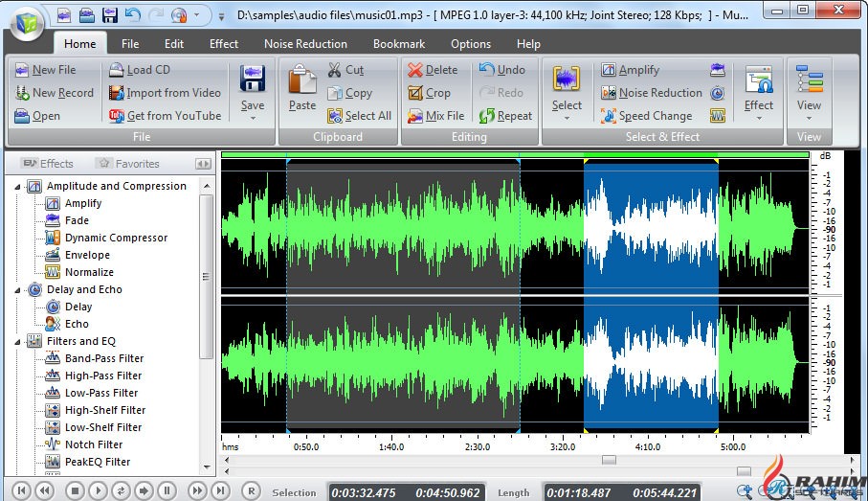868x501 pixels.
Task: Open the Noise Reduction tool in ribbon group
Action: (x=609, y=93)
